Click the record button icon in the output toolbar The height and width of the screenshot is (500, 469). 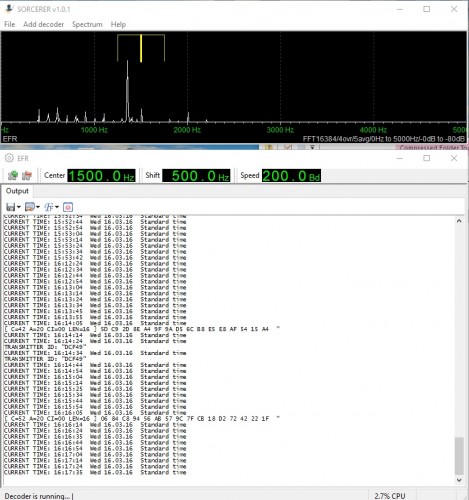(68, 207)
